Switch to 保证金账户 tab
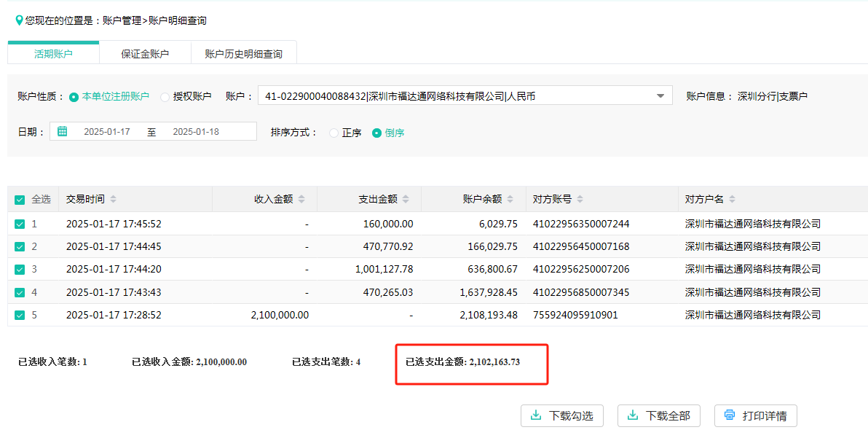This screenshot has width=868, height=438. [x=145, y=54]
